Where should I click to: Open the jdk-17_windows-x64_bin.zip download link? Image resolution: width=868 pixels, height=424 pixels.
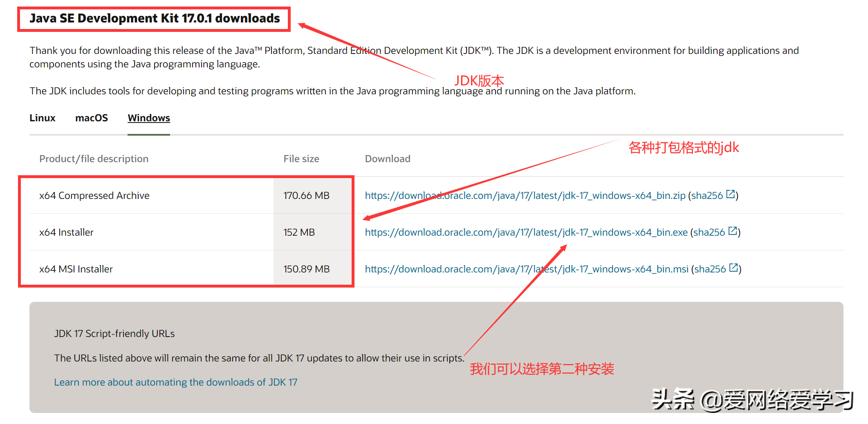(x=525, y=196)
